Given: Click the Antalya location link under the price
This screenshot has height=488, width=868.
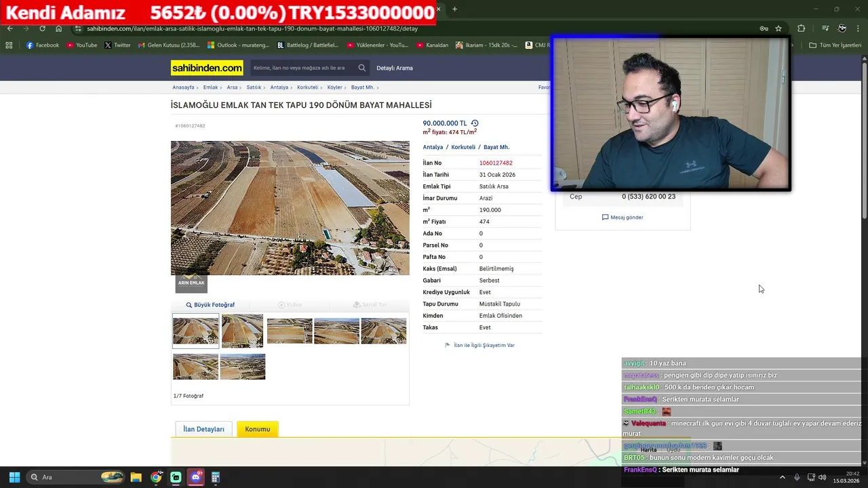Looking at the screenshot, I should [x=433, y=147].
